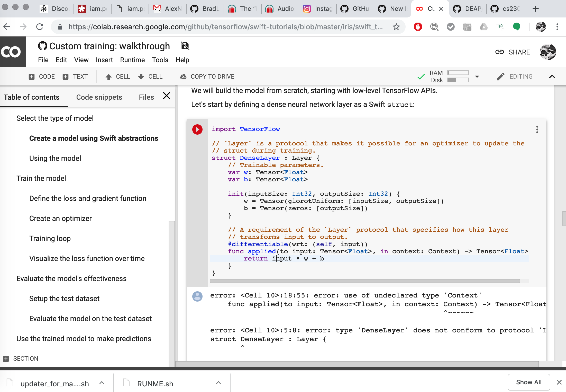Image resolution: width=566 pixels, height=392 pixels.
Task: Run the TensorFlow import code cell
Action: coord(197,129)
